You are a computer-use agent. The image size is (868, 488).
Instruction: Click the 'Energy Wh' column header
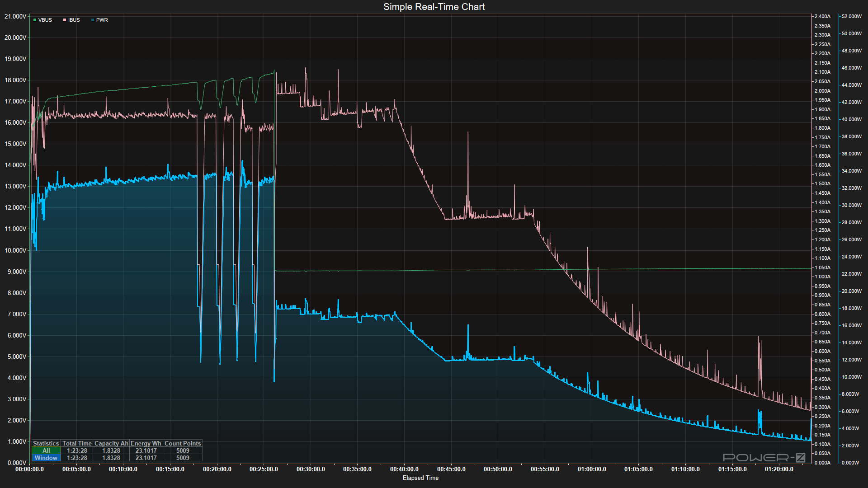[146, 443]
